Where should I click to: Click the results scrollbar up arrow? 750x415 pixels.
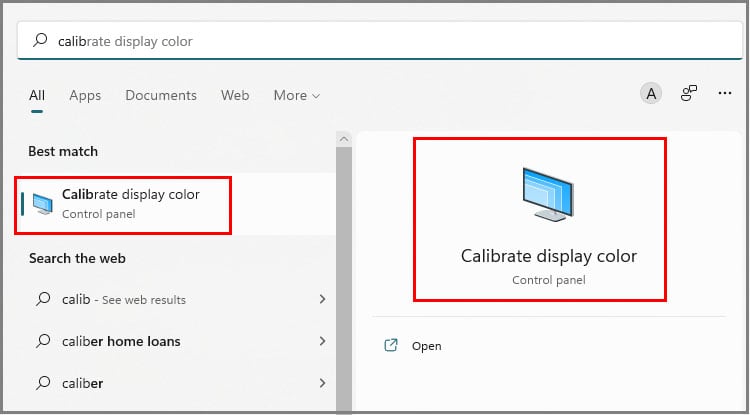pyautogui.click(x=343, y=139)
